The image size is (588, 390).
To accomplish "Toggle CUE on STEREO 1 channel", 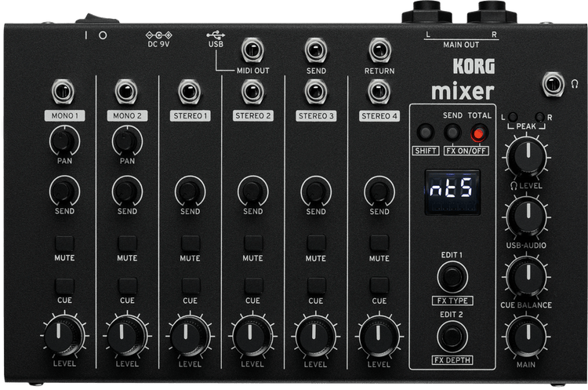I will [x=191, y=286].
